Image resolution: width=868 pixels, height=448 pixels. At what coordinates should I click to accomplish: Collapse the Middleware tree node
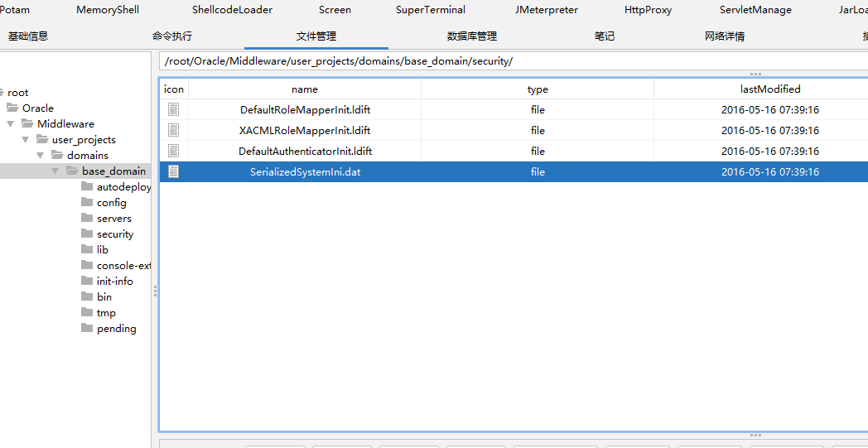point(10,123)
